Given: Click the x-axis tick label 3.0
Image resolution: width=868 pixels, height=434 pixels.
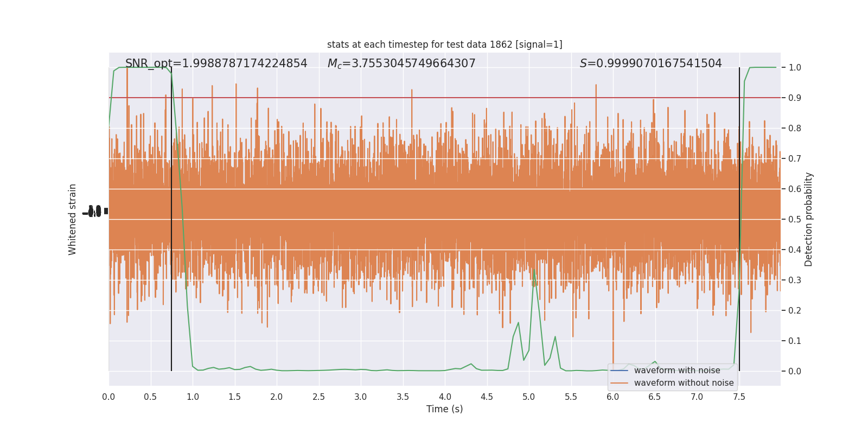Looking at the screenshot, I should pyautogui.click(x=361, y=397).
